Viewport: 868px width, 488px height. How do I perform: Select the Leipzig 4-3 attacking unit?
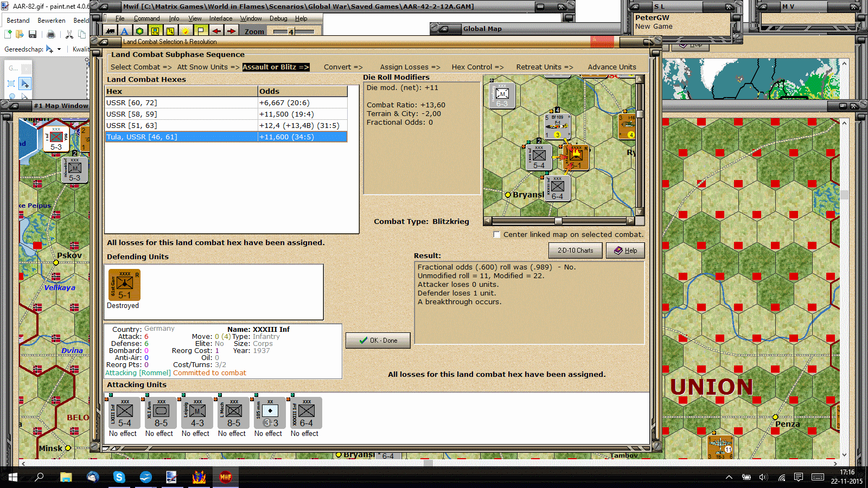[197, 413]
